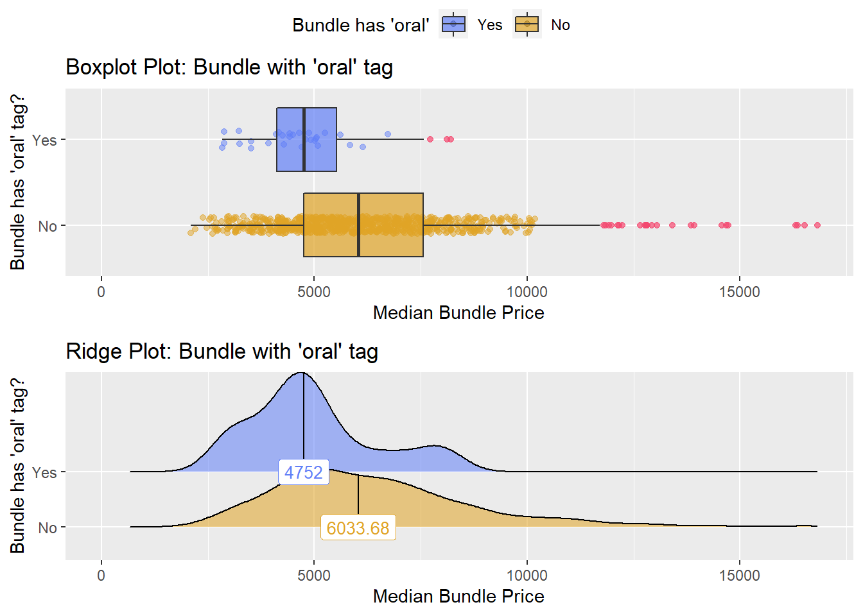Click the 4752 median label
Viewport: 863px width, 616px height.
(x=304, y=472)
